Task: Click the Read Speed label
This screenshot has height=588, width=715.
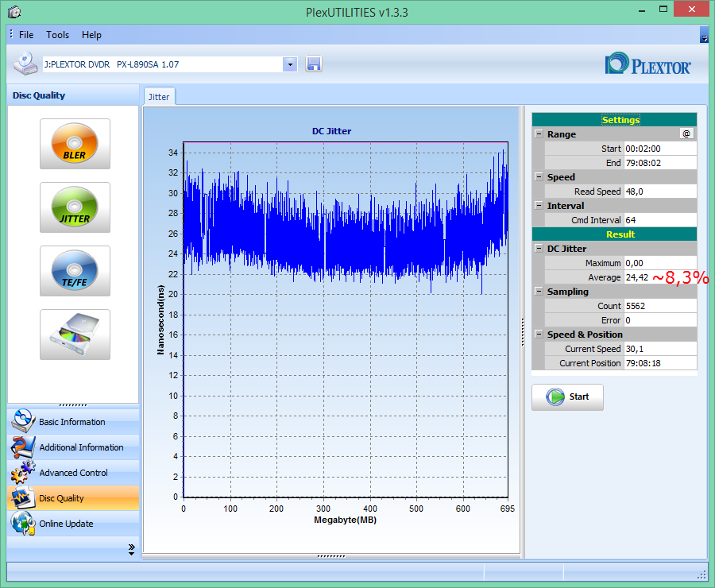Action: pyautogui.click(x=597, y=191)
